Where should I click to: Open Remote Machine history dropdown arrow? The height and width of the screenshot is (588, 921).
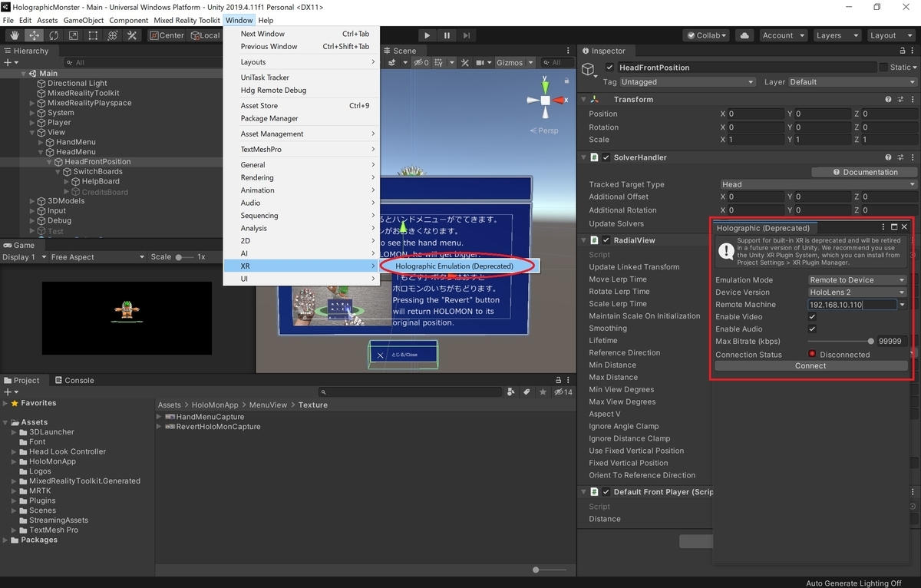[x=903, y=305]
